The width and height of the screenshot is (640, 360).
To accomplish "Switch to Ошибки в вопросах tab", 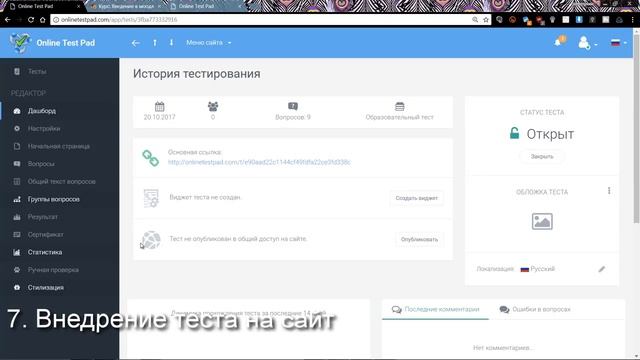I will 535,309.
